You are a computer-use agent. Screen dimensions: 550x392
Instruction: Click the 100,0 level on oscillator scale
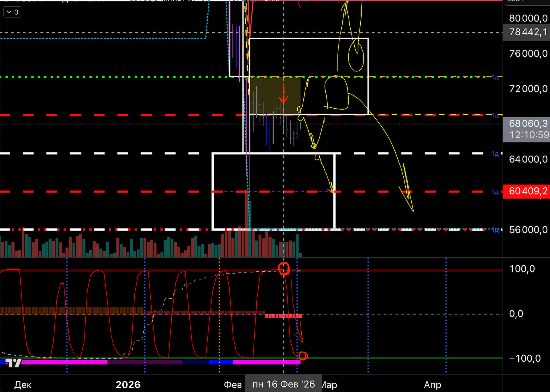[x=522, y=269]
